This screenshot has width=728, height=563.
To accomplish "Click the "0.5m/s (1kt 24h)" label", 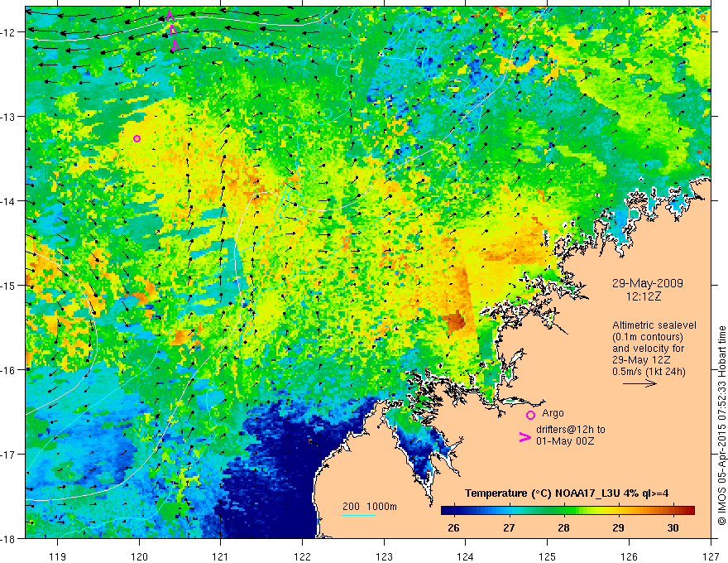I will tap(649, 371).
